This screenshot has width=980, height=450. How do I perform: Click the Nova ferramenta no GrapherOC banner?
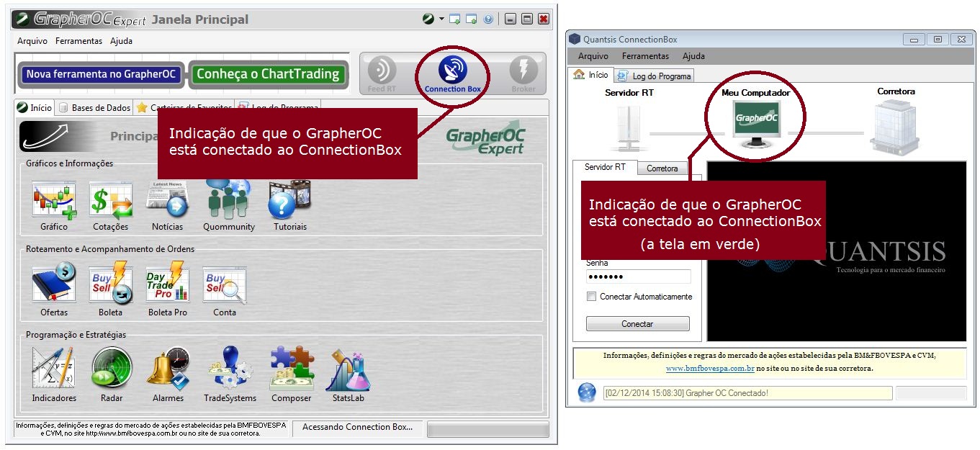(101, 74)
